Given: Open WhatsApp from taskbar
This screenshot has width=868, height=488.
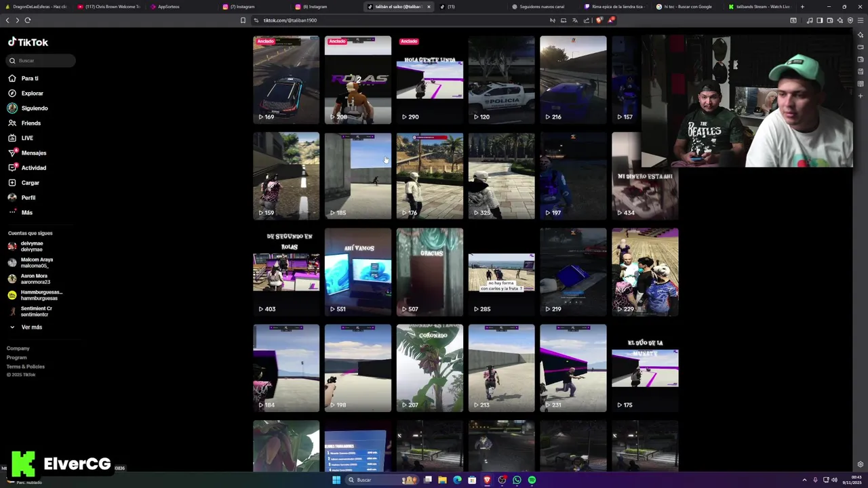Looking at the screenshot, I should 517,480.
